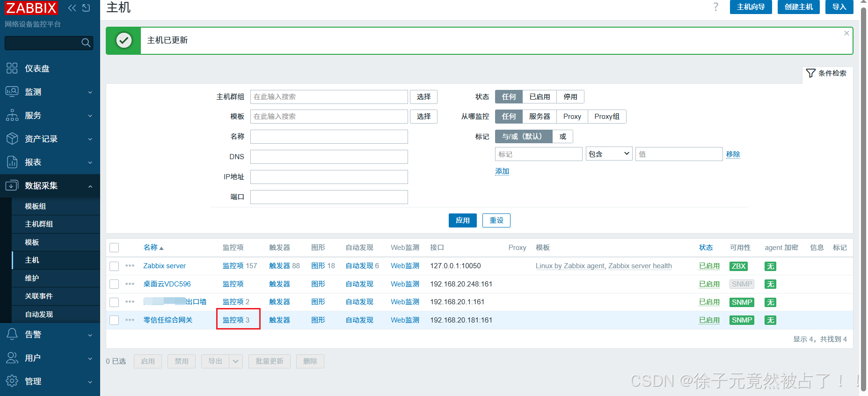Expand the 服务 menu

coord(90,116)
